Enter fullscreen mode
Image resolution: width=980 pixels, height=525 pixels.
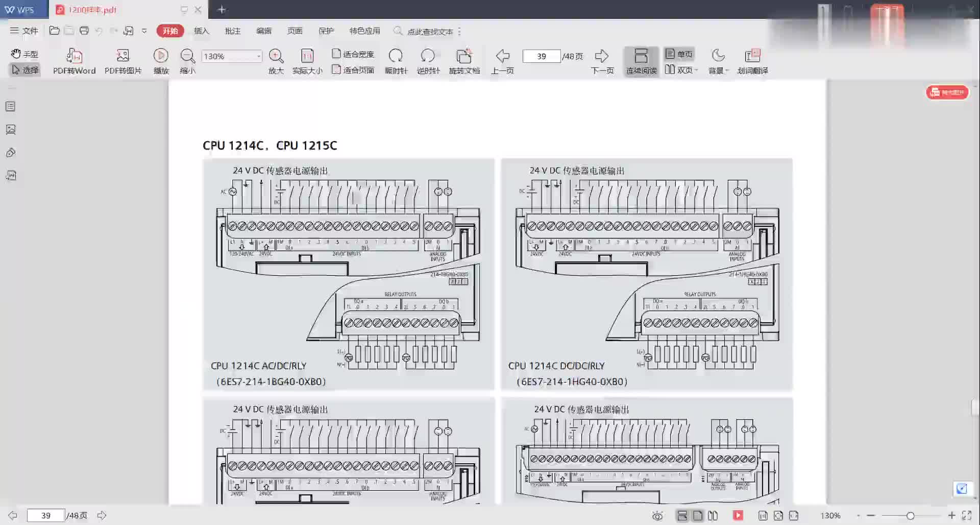click(x=967, y=515)
